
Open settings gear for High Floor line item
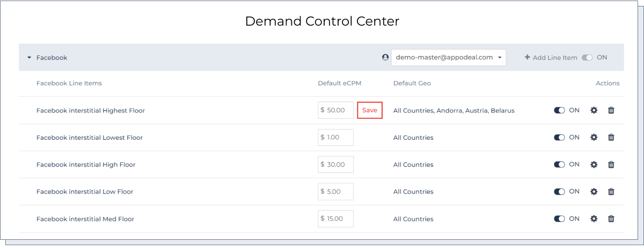594,165
